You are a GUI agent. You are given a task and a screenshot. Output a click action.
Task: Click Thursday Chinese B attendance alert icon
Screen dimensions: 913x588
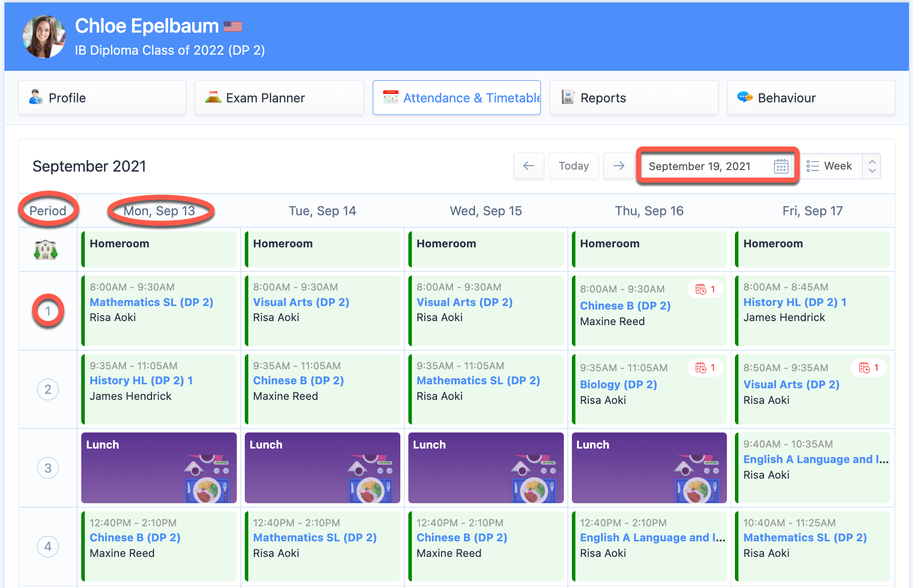point(701,289)
